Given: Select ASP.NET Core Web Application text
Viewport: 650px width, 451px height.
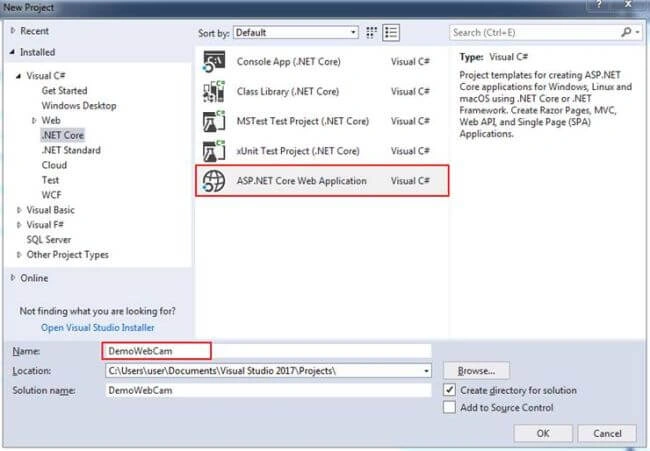Looking at the screenshot, I should pos(301,181).
